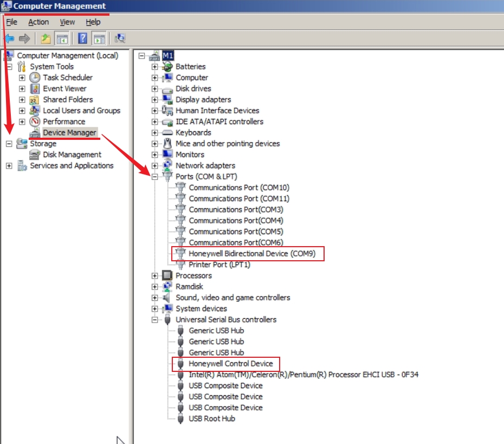Toggle the Show/Hide Action Pane icon
The image size is (504, 444).
[x=99, y=38]
